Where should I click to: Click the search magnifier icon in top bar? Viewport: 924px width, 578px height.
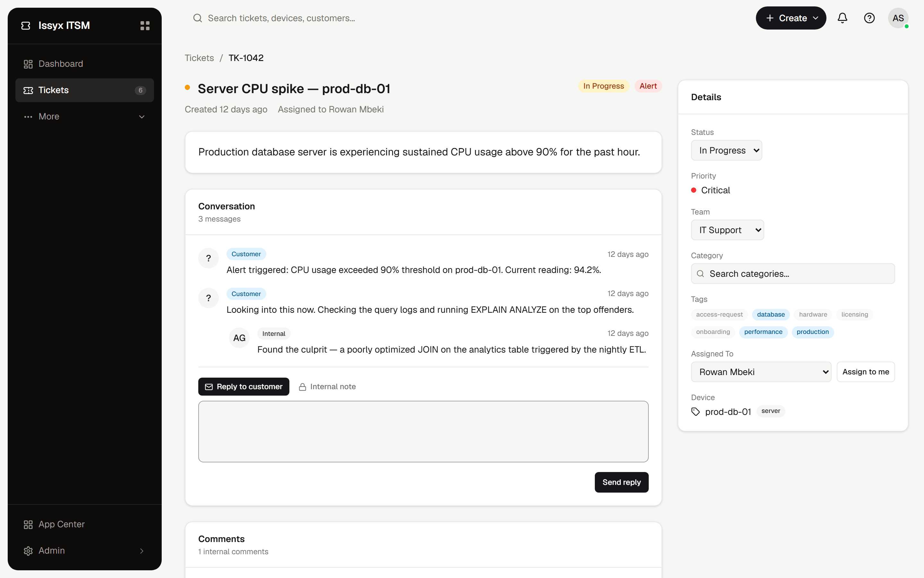point(197,18)
